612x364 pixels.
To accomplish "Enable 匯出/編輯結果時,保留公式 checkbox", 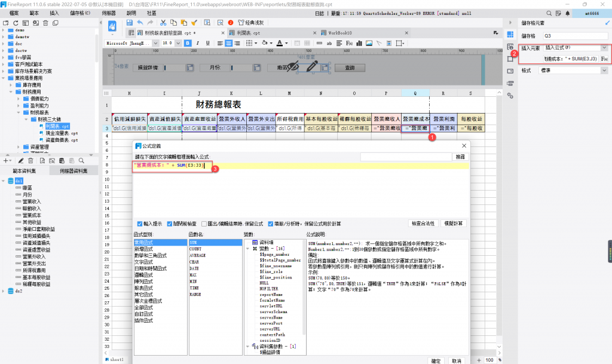I will (204, 224).
